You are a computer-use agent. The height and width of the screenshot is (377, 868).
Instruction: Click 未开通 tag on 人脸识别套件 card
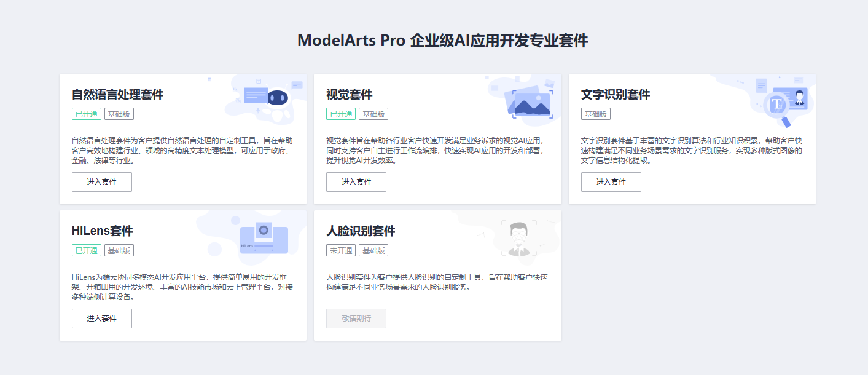pos(341,250)
